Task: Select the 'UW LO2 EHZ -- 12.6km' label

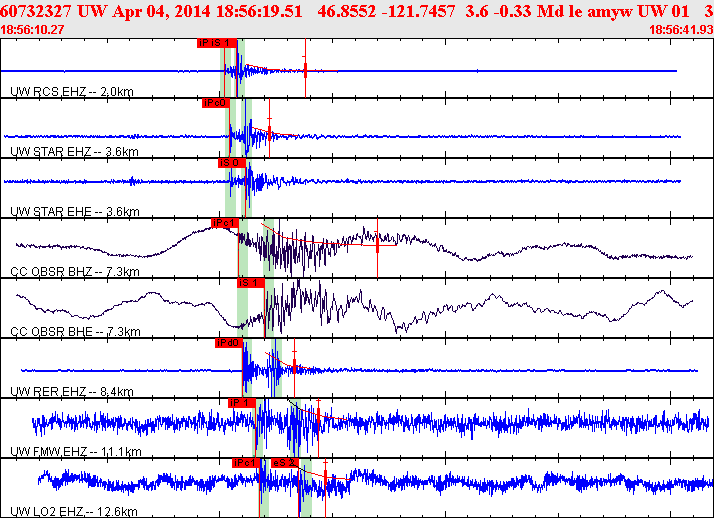Action: point(74,512)
